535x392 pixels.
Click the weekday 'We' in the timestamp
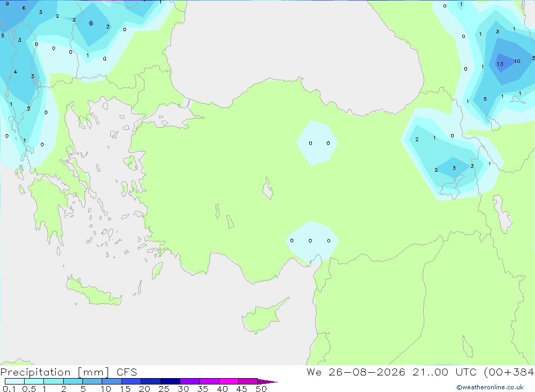314,372
